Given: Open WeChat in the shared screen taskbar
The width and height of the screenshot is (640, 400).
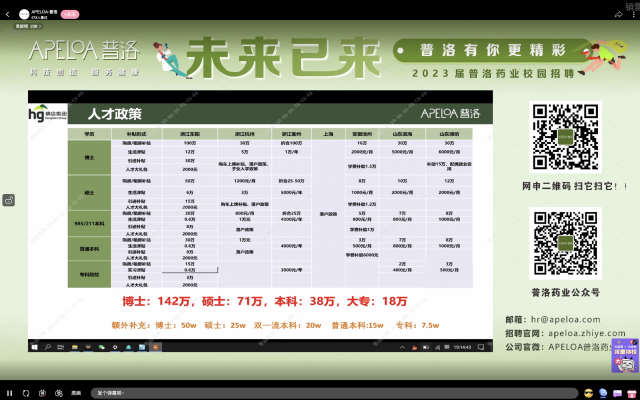Looking at the screenshot, I should (x=102, y=347).
